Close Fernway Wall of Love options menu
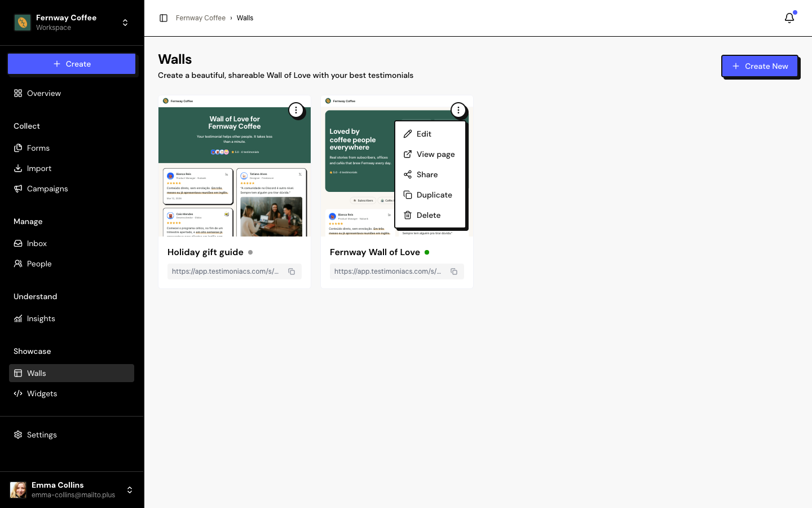 458,110
